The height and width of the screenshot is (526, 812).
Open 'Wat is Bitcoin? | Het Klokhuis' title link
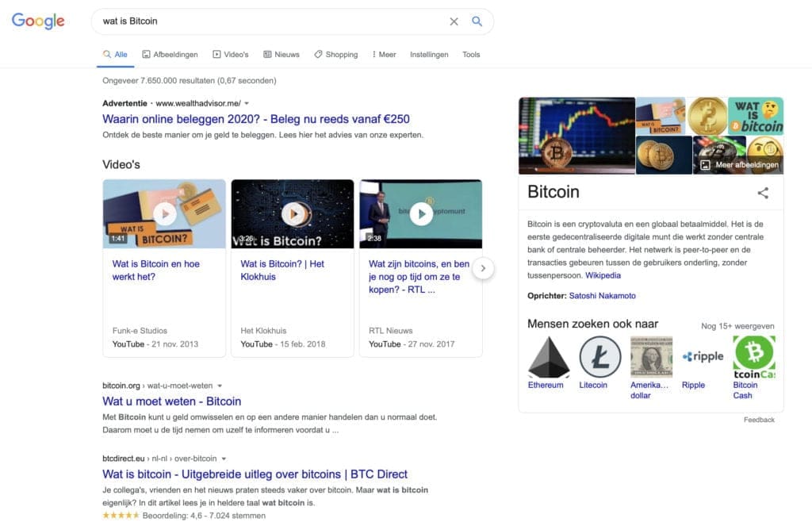pyautogui.click(x=282, y=270)
